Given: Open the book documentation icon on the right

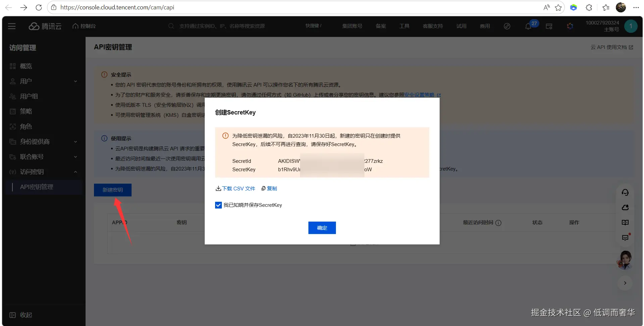Looking at the screenshot, I should pyautogui.click(x=625, y=223).
